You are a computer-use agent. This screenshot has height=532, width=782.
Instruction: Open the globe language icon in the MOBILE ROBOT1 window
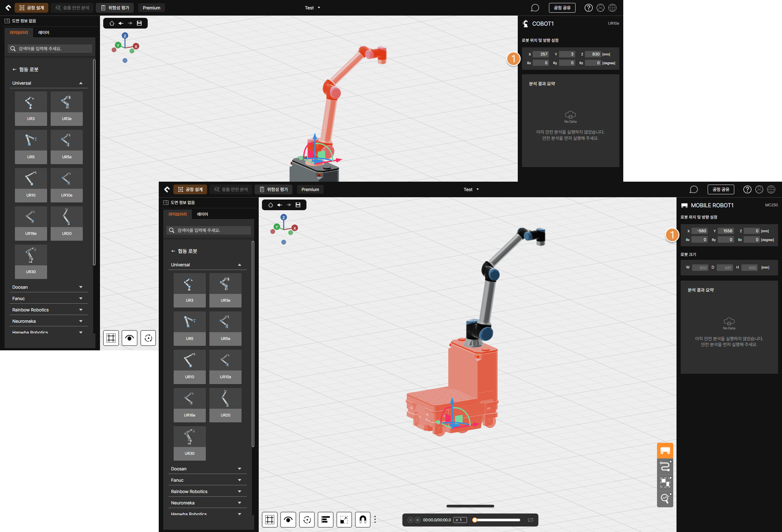coord(771,189)
